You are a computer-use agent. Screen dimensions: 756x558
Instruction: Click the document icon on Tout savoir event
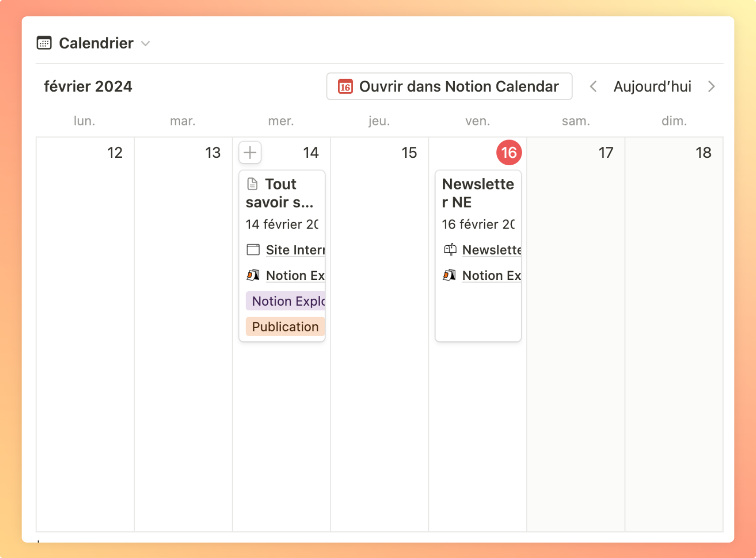pos(253,184)
